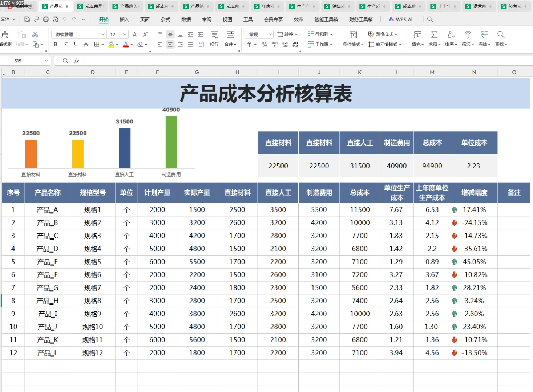Click the zoom icon in formula bar
533x392 pixels.
[65, 61]
